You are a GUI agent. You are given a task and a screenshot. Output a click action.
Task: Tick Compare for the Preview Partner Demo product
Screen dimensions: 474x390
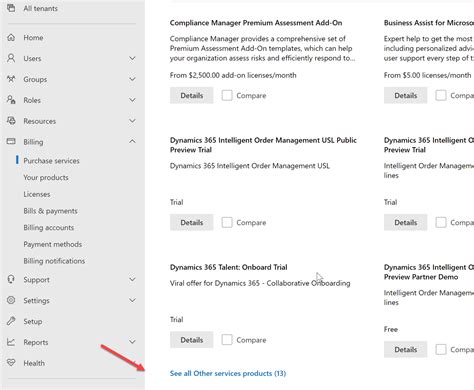click(x=441, y=349)
